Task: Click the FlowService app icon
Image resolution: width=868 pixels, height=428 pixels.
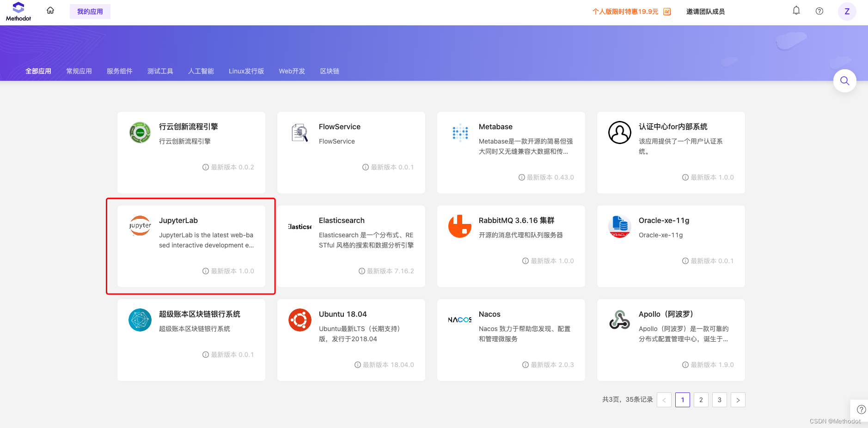Action: 300,133
